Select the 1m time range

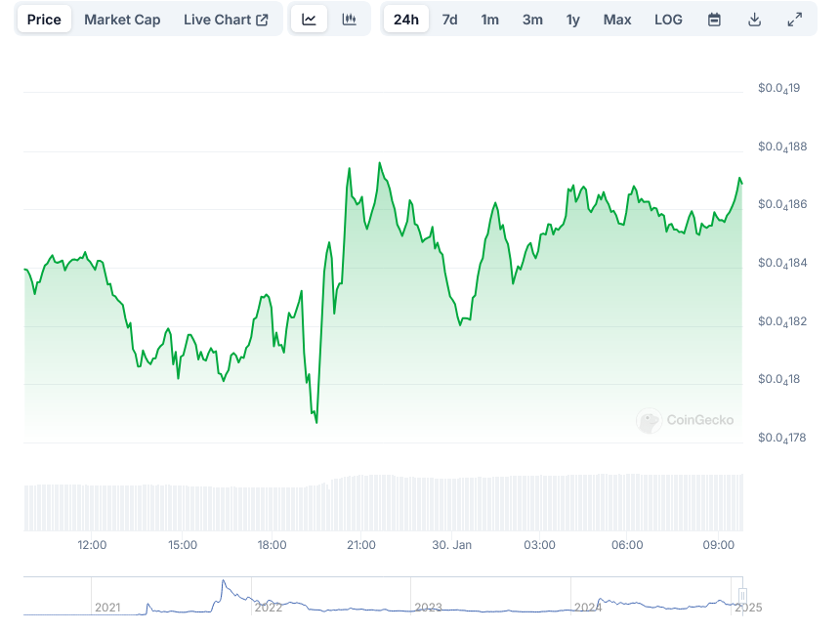tap(490, 20)
